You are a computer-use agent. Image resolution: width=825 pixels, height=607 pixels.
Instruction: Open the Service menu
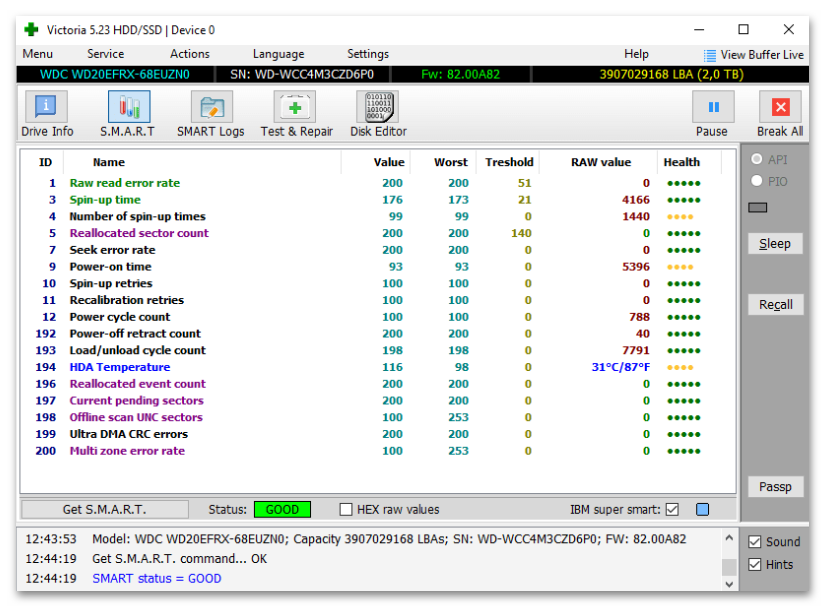[x=105, y=54]
